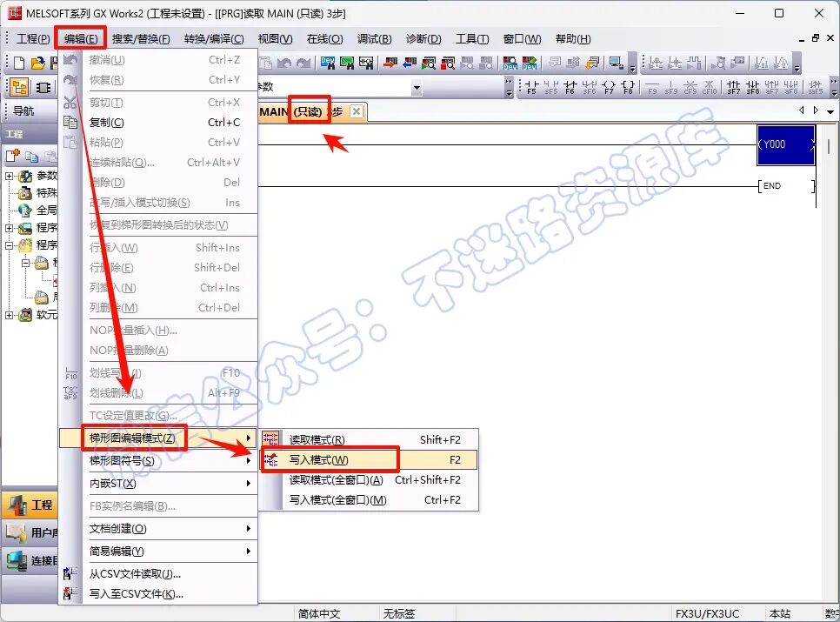Click the Dev icon with red device block
Viewport: 840px width, 622px height.
(x=530, y=64)
